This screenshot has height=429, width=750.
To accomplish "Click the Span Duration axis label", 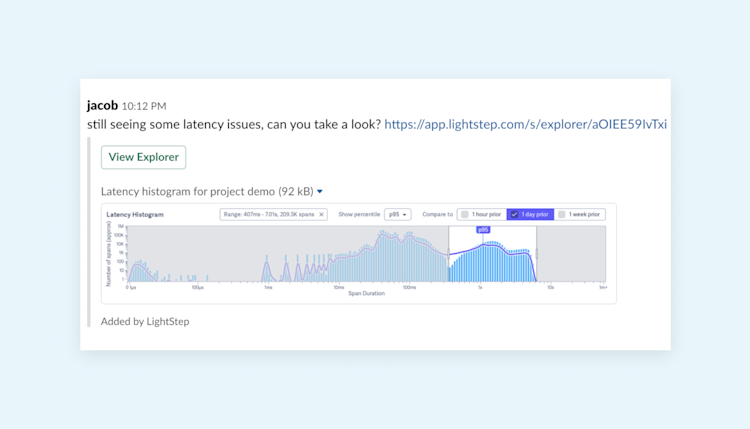I will tap(366, 293).
